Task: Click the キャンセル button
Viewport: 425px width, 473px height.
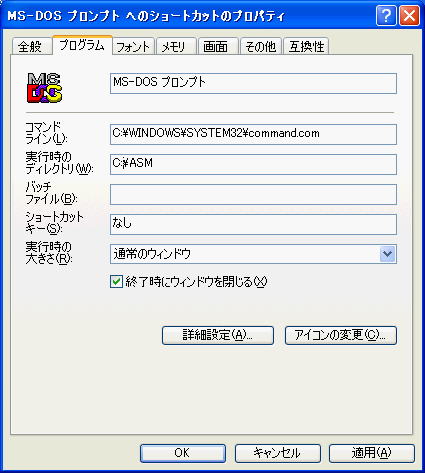Action: [277, 453]
